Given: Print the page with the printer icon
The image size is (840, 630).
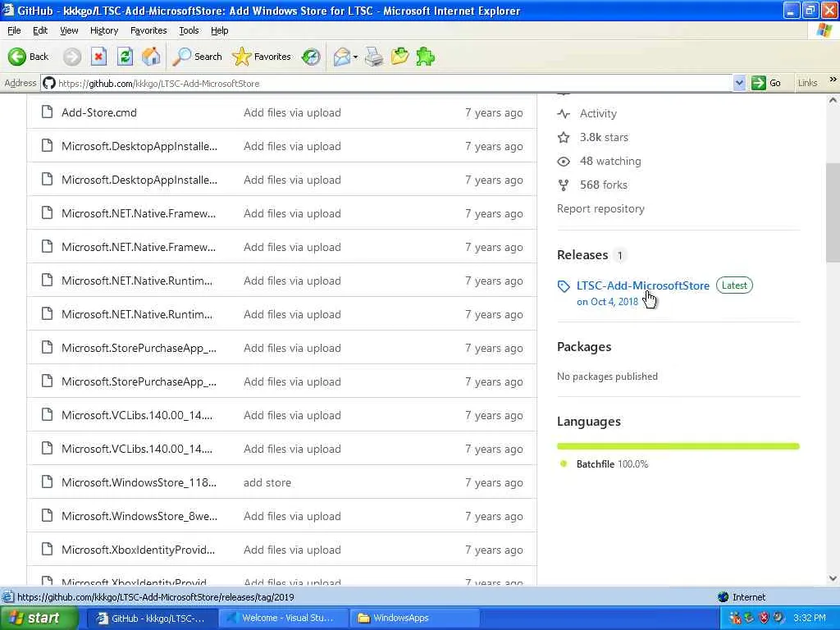Looking at the screenshot, I should coord(374,57).
